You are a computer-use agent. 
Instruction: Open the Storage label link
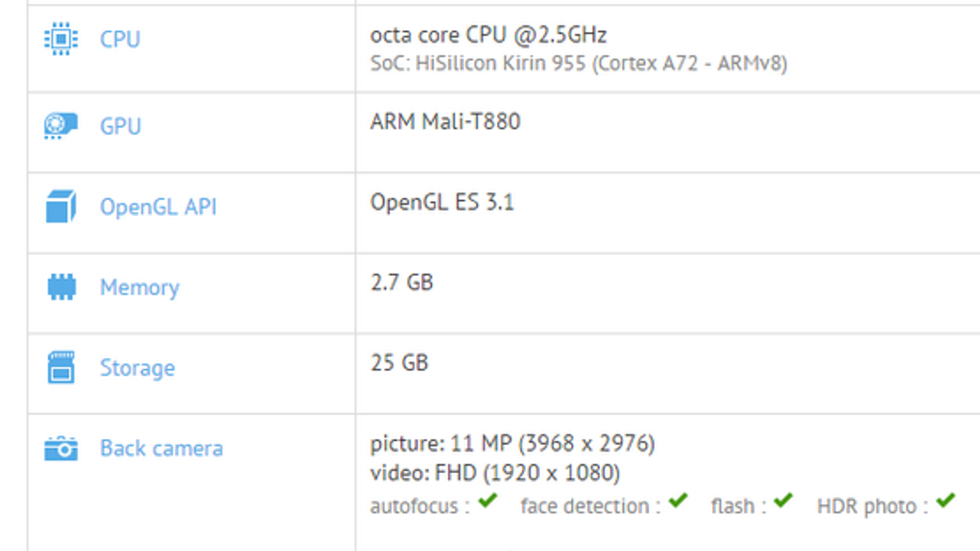137,368
